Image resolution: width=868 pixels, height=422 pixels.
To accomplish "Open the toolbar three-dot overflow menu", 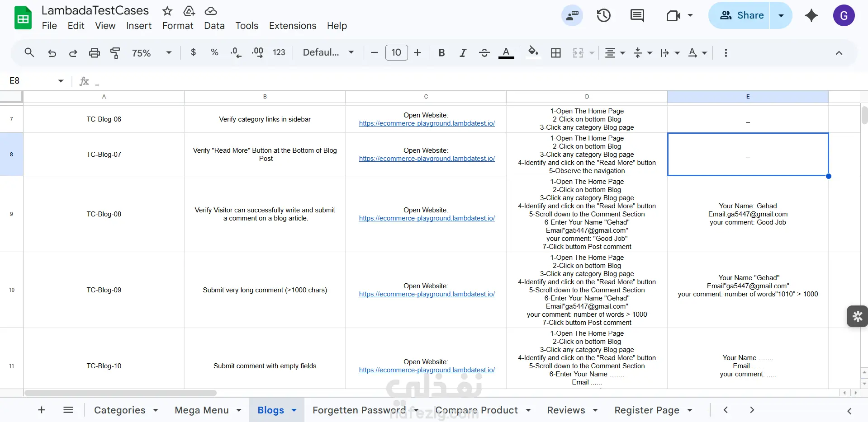I will click(x=726, y=53).
